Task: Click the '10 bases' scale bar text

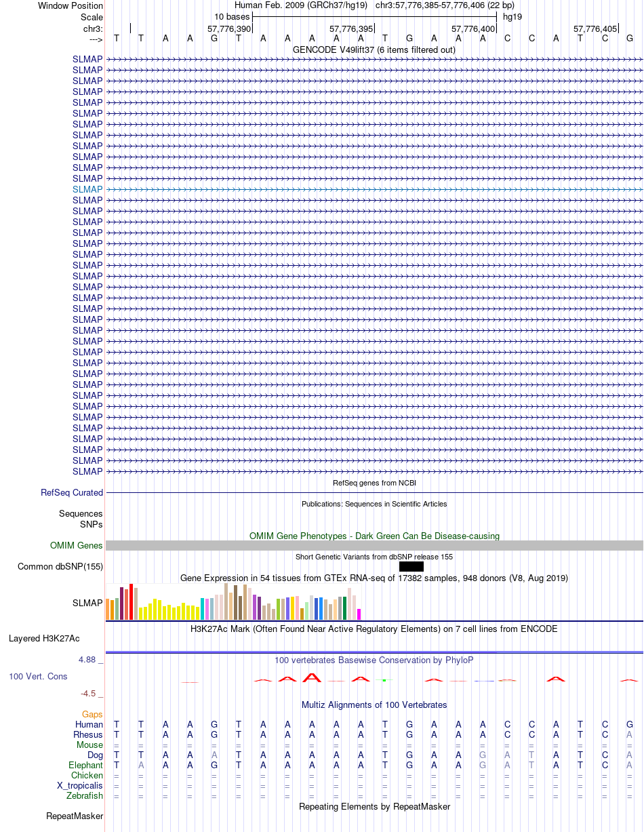Action: [x=232, y=17]
